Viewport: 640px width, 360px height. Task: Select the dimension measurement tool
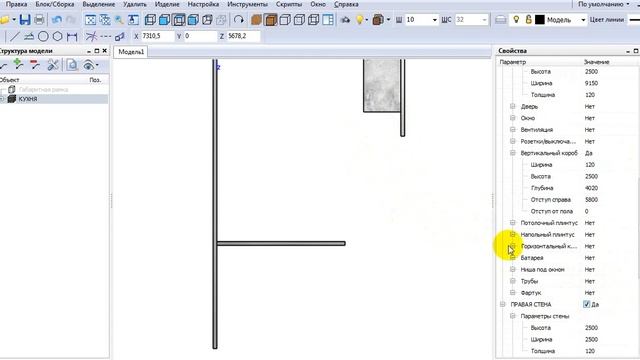click(x=72, y=36)
